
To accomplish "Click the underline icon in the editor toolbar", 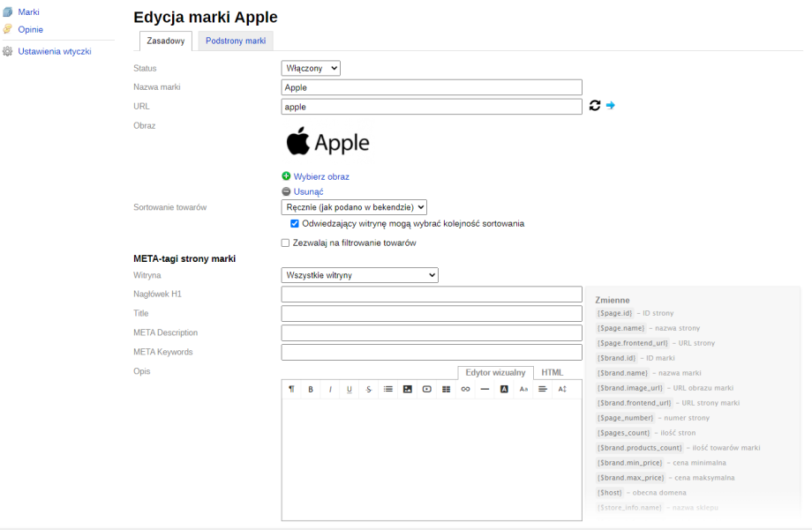I will coord(350,389).
